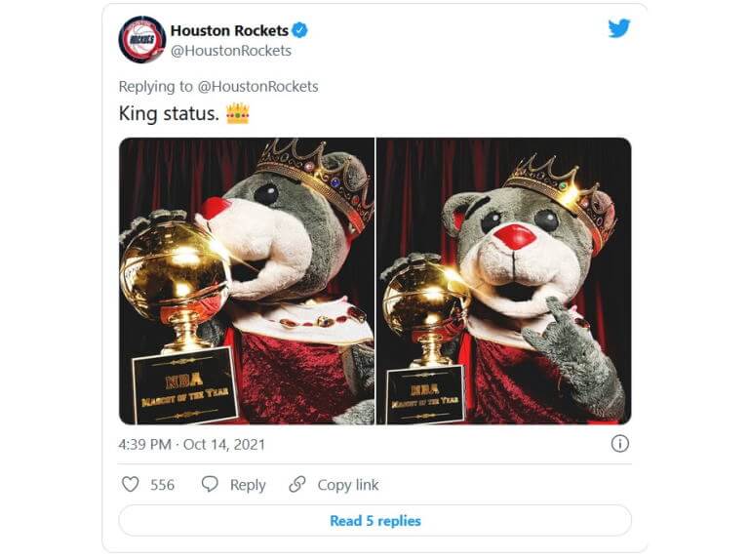
Task: Click the King status tweet text
Action: [169, 114]
